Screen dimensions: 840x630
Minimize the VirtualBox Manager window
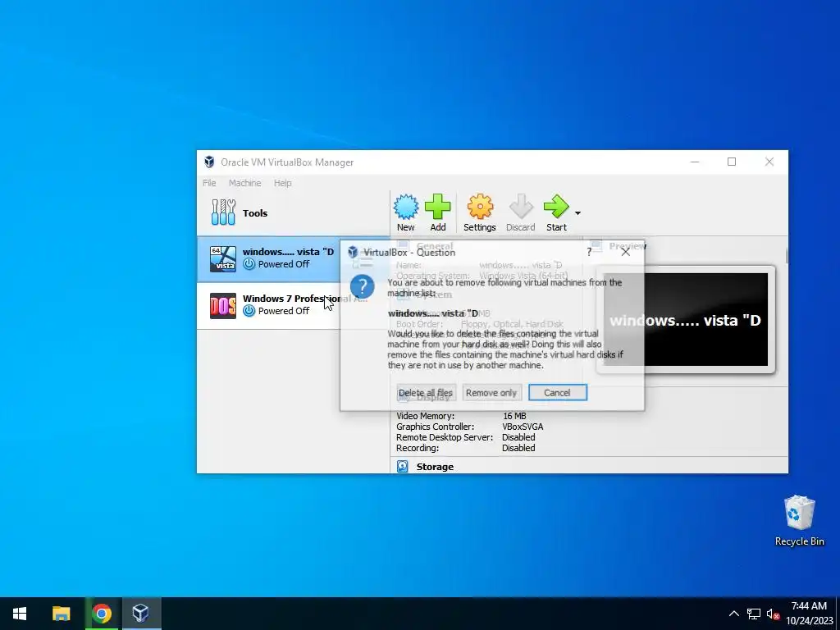click(695, 162)
